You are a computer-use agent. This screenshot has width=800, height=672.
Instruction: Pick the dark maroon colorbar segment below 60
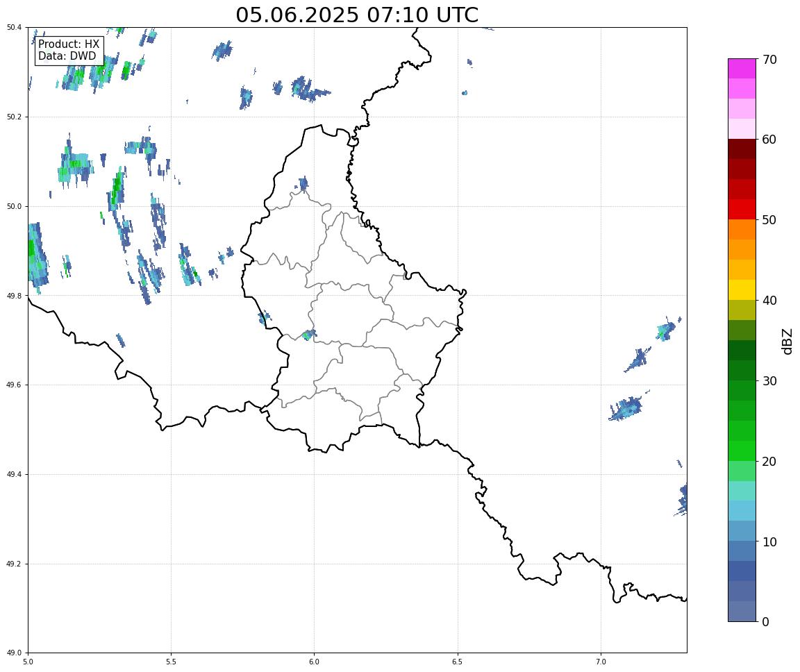click(742, 149)
